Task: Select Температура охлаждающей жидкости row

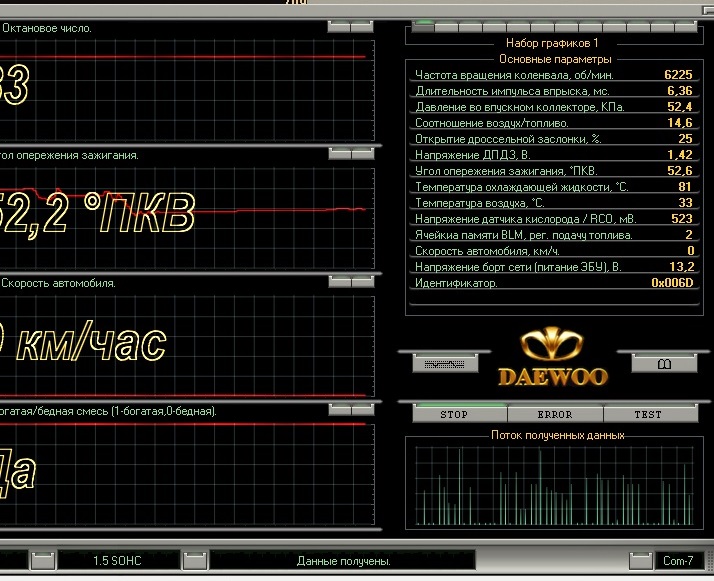Action: 554,187
